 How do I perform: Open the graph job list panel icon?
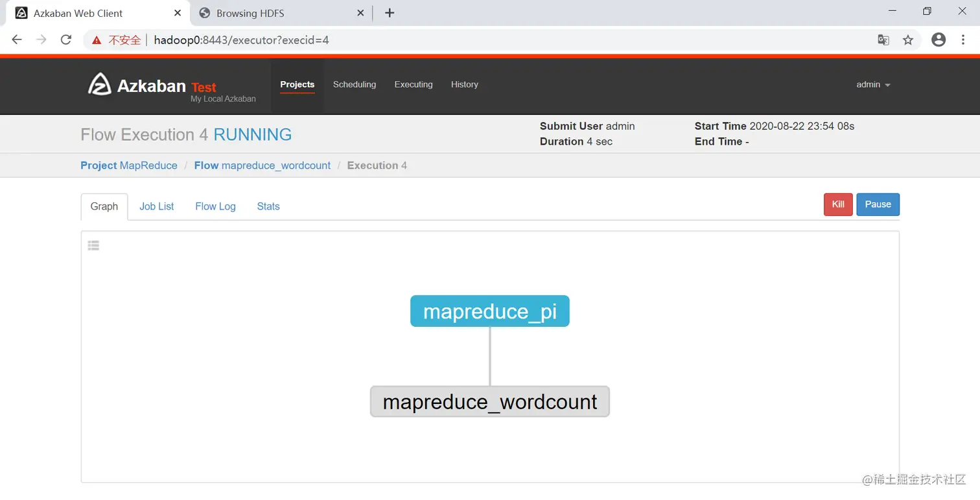pos(93,245)
